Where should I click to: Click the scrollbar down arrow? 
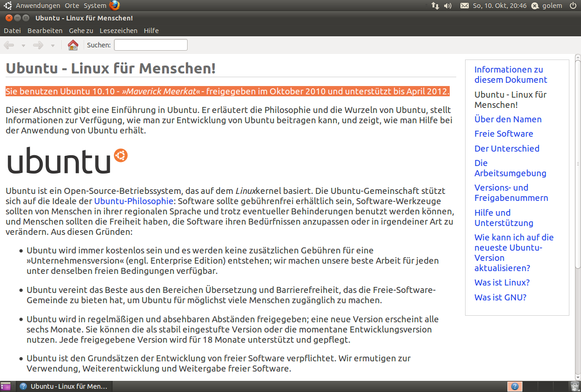click(x=578, y=377)
